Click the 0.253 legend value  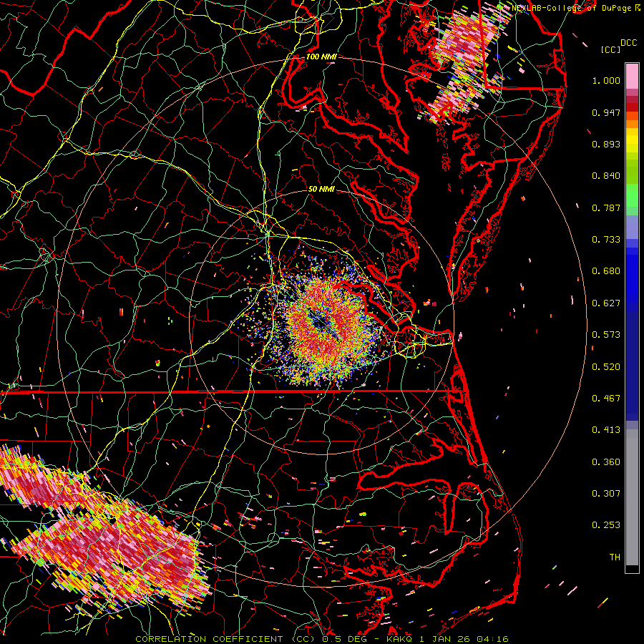606,525
